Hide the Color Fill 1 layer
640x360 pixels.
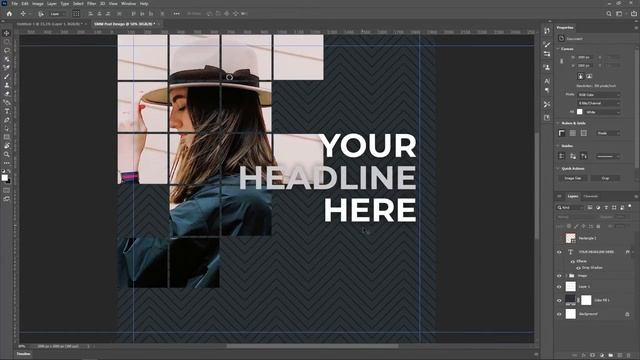pyautogui.click(x=559, y=300)
